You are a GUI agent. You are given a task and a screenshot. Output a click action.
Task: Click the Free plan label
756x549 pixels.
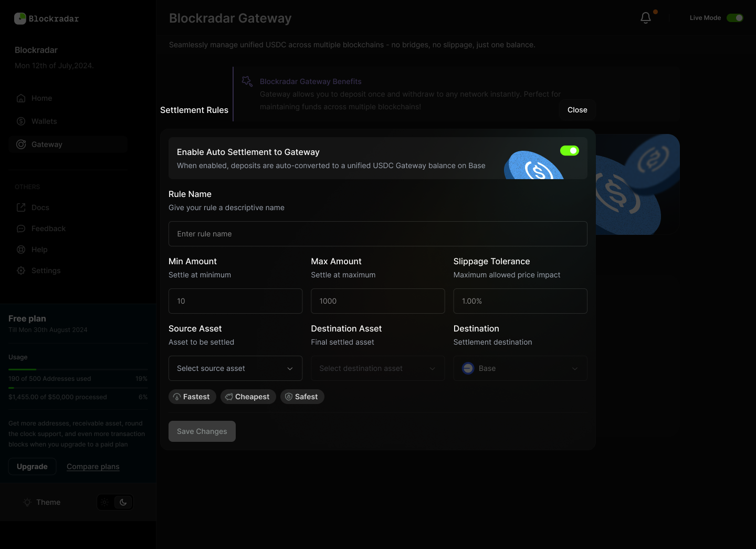click(x=27, y=318)
